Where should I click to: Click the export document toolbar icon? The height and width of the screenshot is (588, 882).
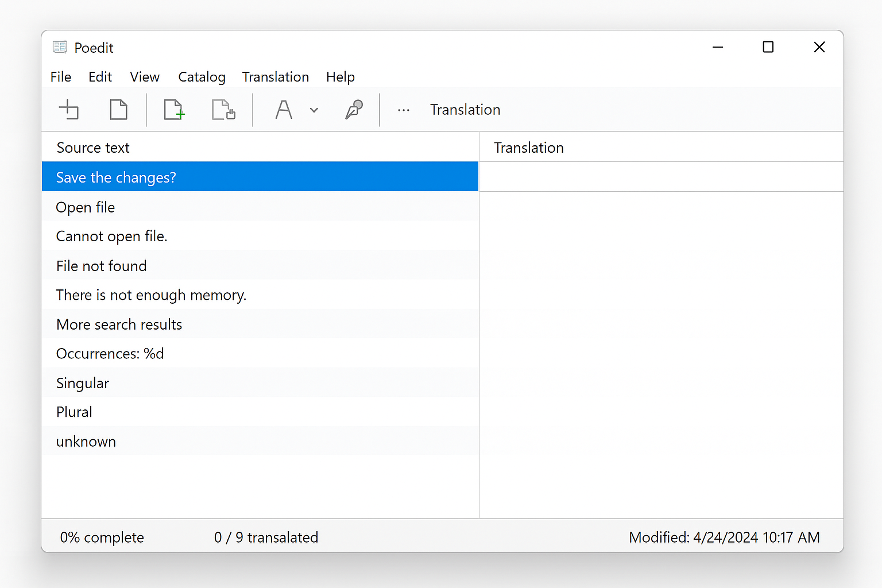pyautogui.click(x=223, y=109)
